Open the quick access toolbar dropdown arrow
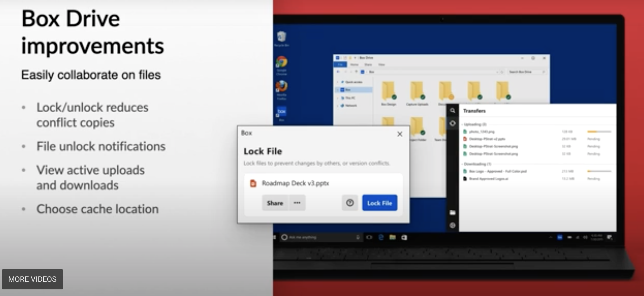Image resolution: width=644 pixels, height=296 pixels. pos(355,58)
